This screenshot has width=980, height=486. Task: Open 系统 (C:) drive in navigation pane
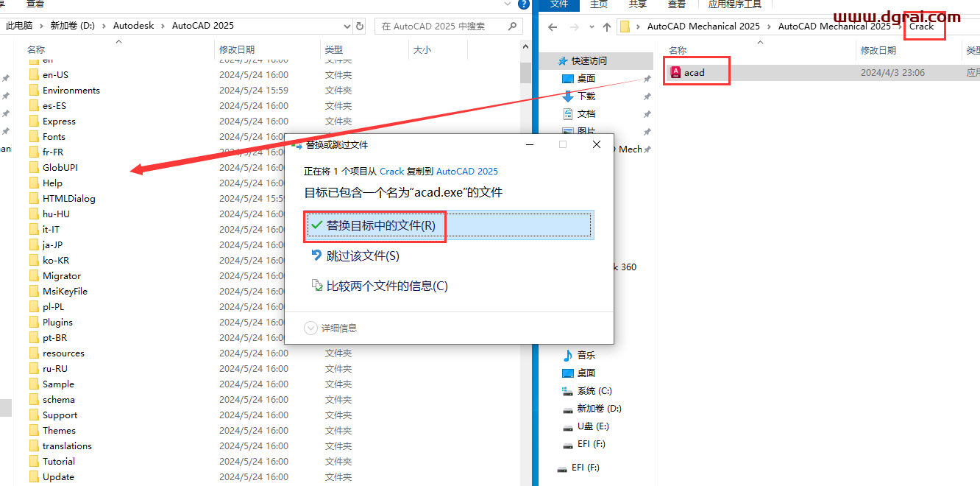click(594, 391)
